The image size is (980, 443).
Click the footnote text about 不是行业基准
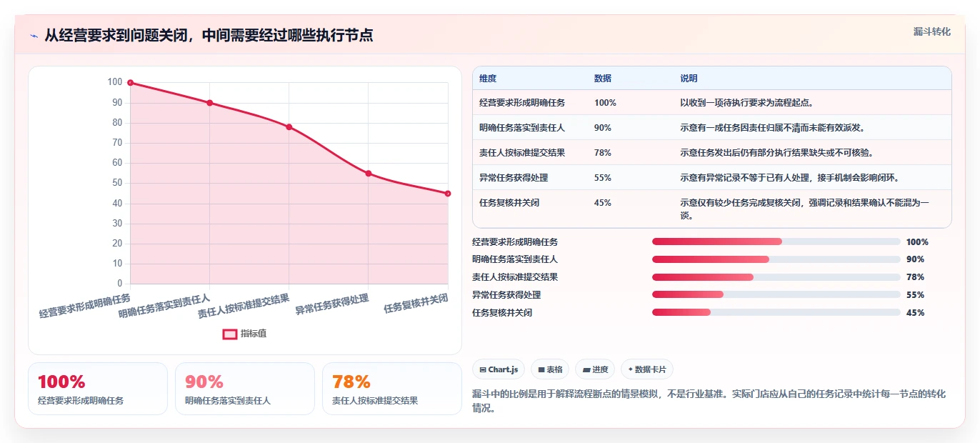point(711,402)
